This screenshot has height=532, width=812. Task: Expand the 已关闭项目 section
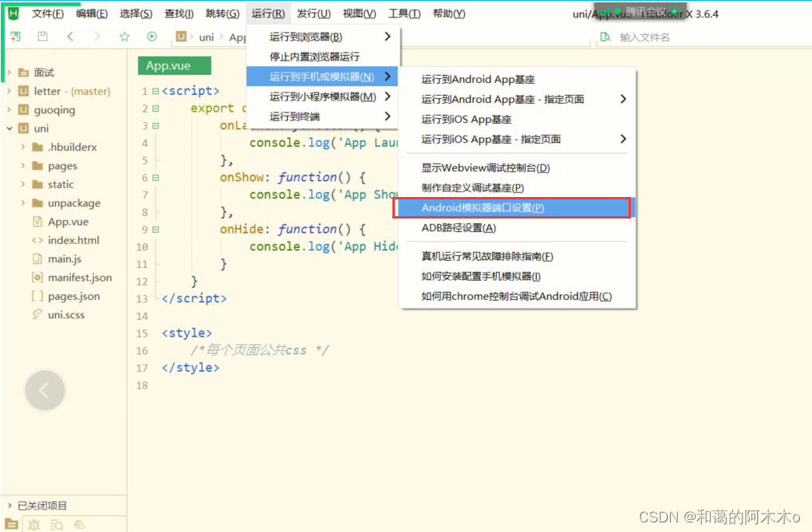coord(10,505)
